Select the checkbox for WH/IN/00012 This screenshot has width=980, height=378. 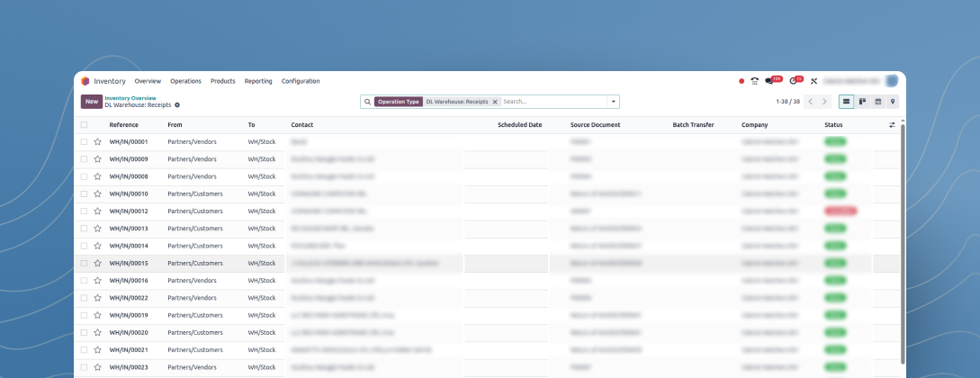coord(84,211)
